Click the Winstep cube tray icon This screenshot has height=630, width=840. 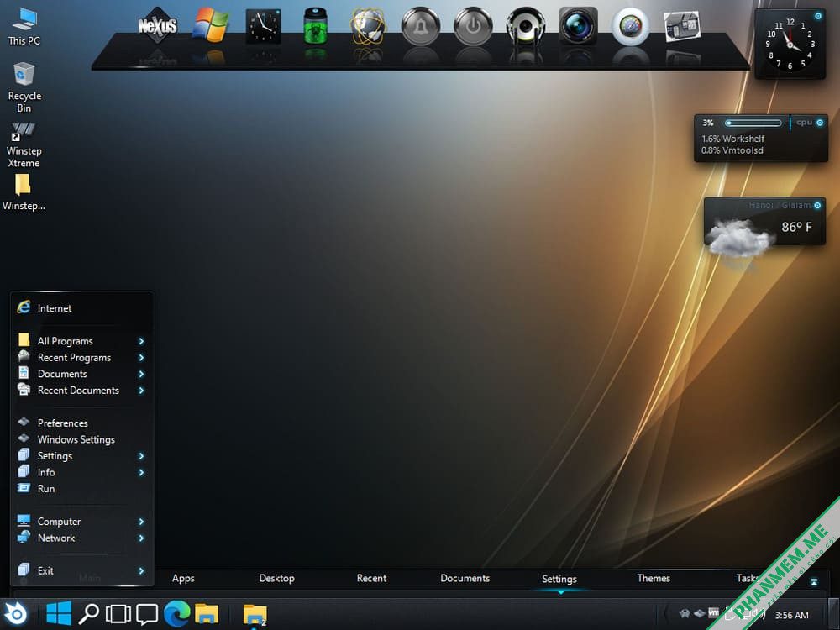tap(699, 613)
